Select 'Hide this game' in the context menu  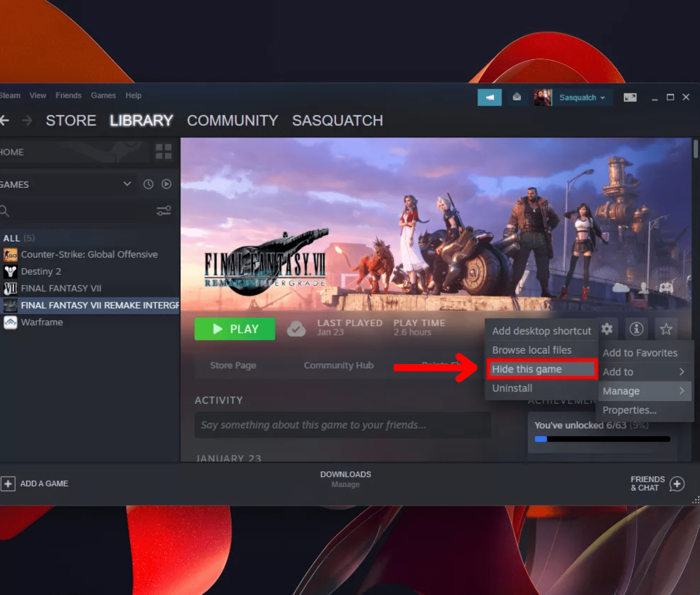click(527, 369)
